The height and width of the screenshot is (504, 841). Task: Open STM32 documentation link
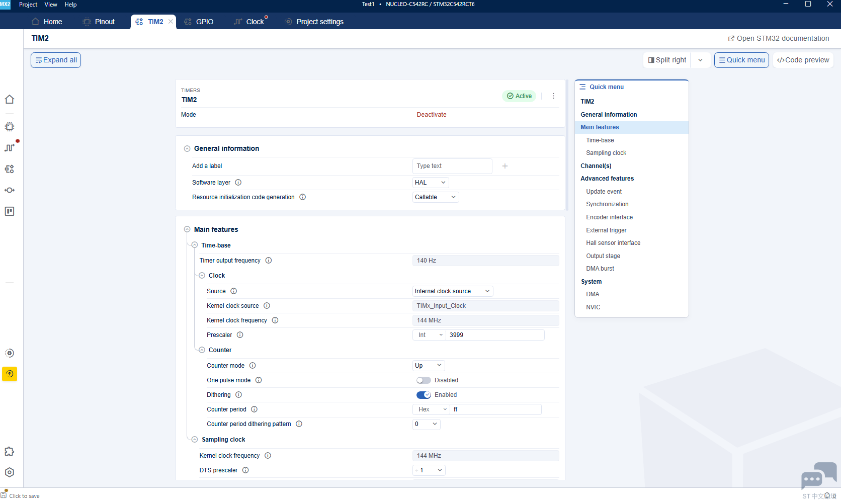[x=779, y=39]
